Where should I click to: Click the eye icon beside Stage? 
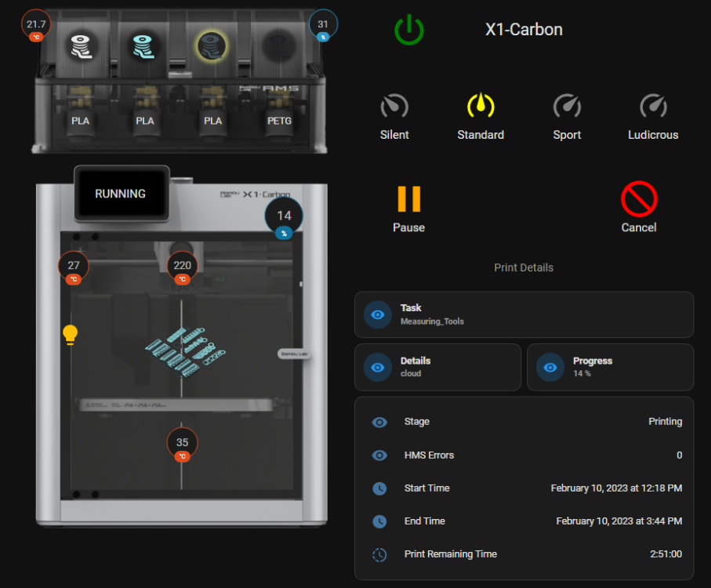tap(379, 423)
